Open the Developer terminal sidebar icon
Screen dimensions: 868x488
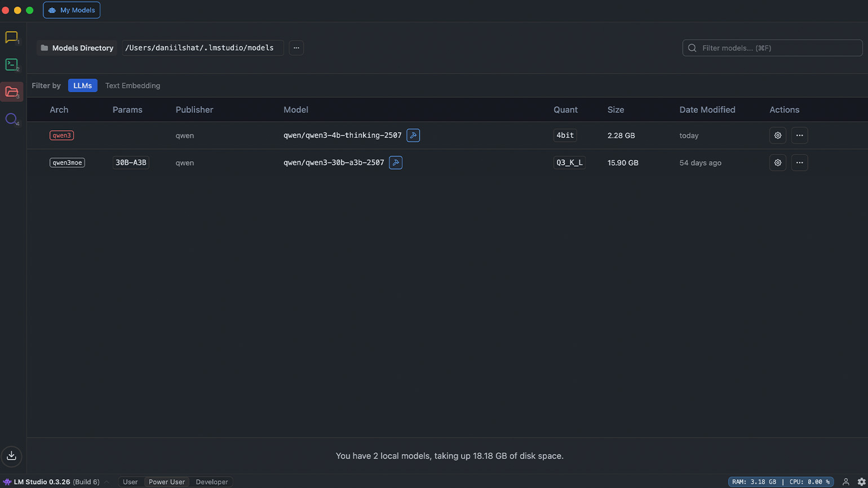point(11,65)
